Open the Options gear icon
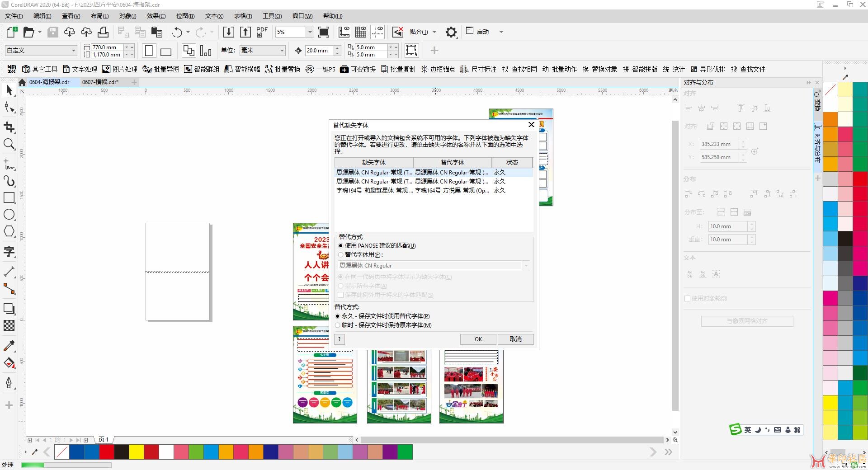 pyautogui.click(x=451, y=32)
